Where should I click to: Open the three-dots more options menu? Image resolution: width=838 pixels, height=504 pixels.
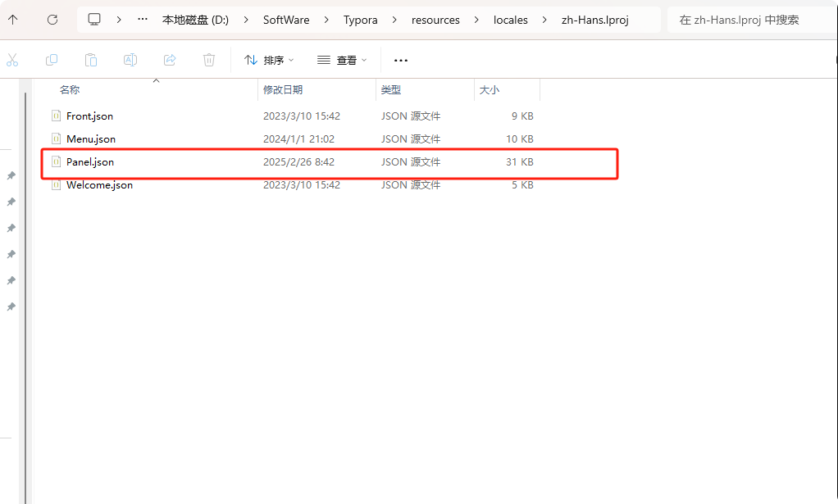click(401, 60)
